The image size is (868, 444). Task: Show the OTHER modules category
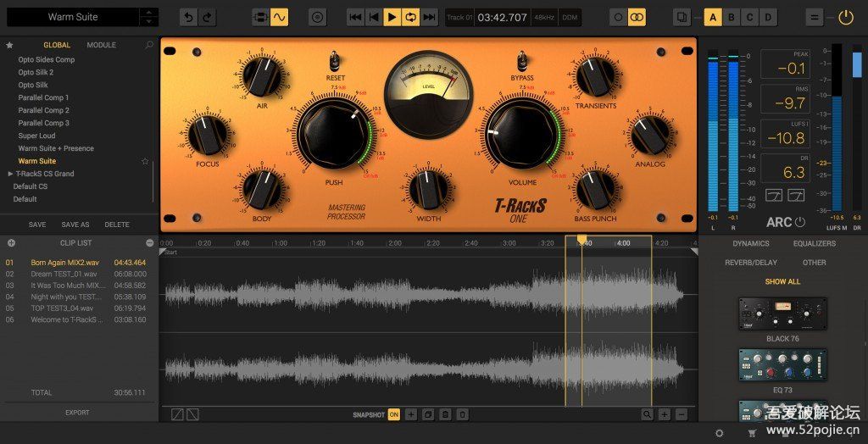click(815, 263)
